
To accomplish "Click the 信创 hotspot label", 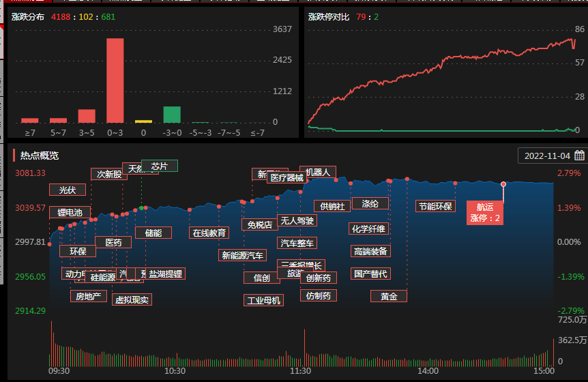I will pos(262,278).
